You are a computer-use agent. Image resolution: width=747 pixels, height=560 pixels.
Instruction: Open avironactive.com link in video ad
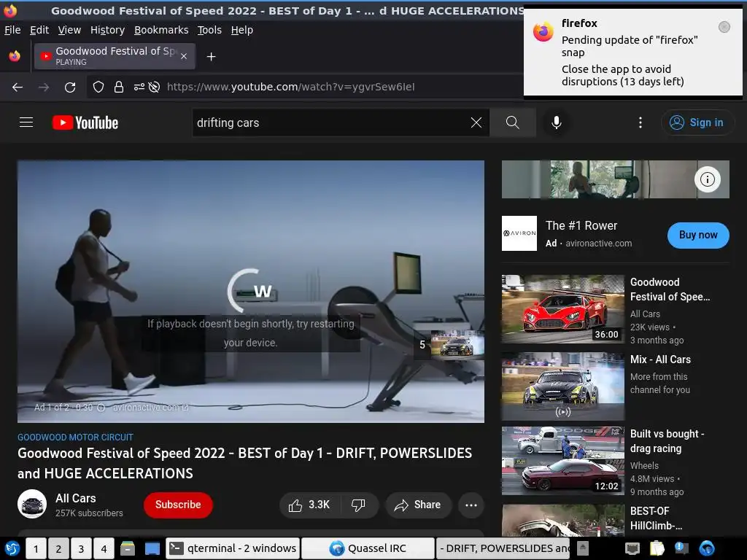[150, 408]
